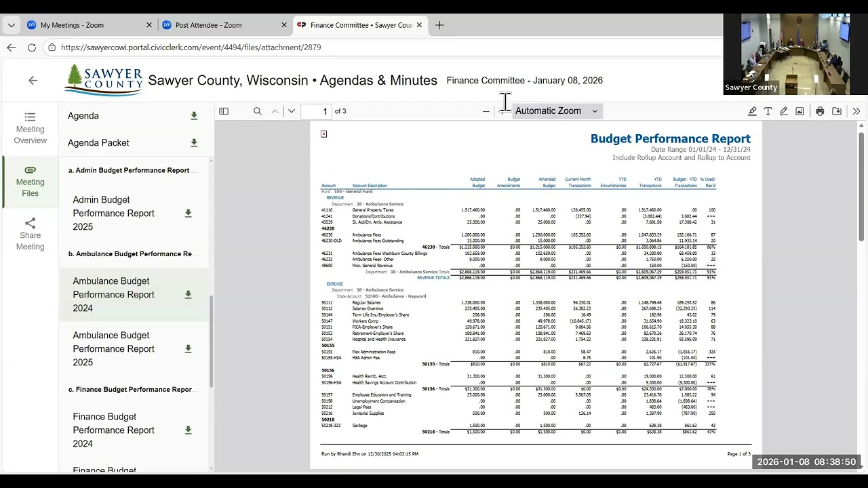
Task: Click the page number input field
Action: click(315, 111)
